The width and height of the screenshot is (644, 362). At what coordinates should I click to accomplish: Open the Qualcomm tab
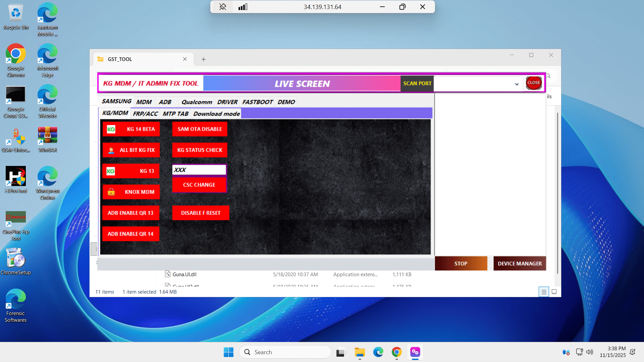197,102
